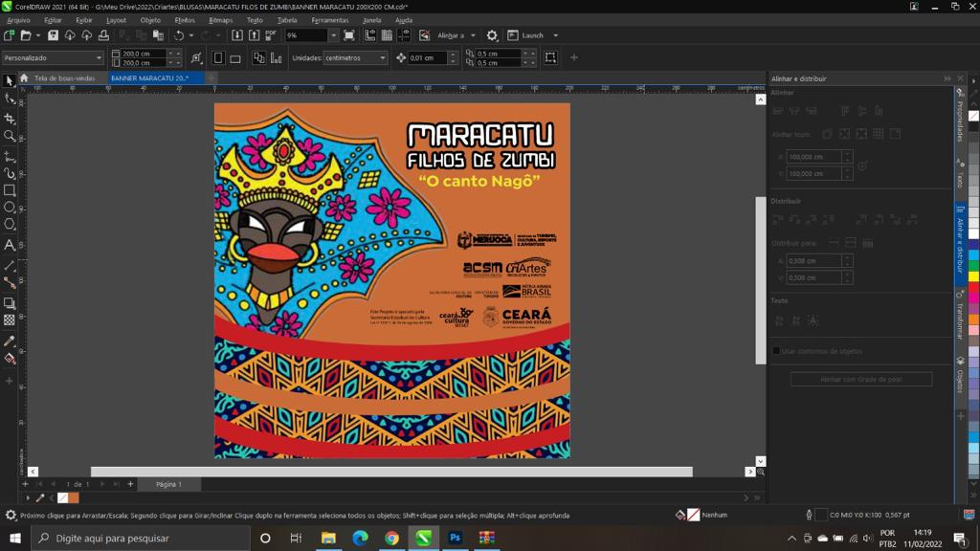Open the Options gear in toolbar
This screenshot has width=980, height=551.
tap(492, 35)
